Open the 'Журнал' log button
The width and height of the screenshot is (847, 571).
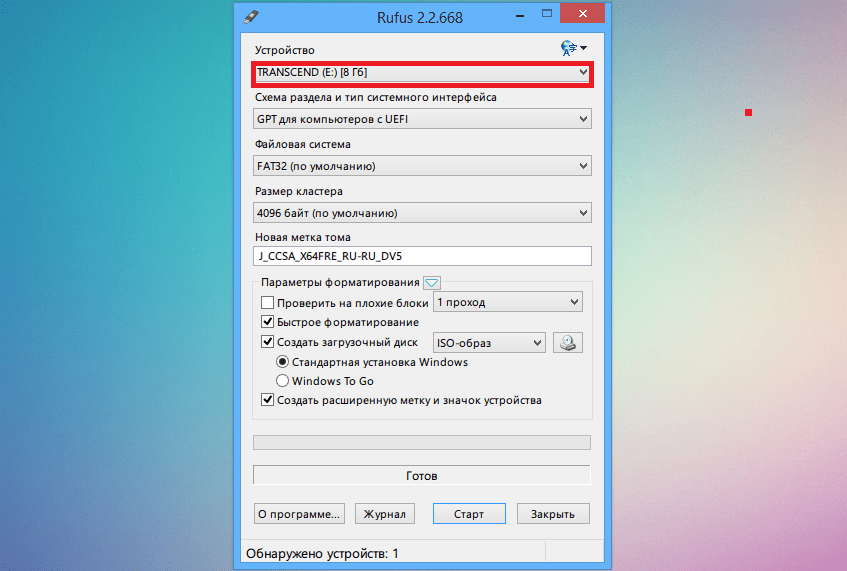[385, 514]
